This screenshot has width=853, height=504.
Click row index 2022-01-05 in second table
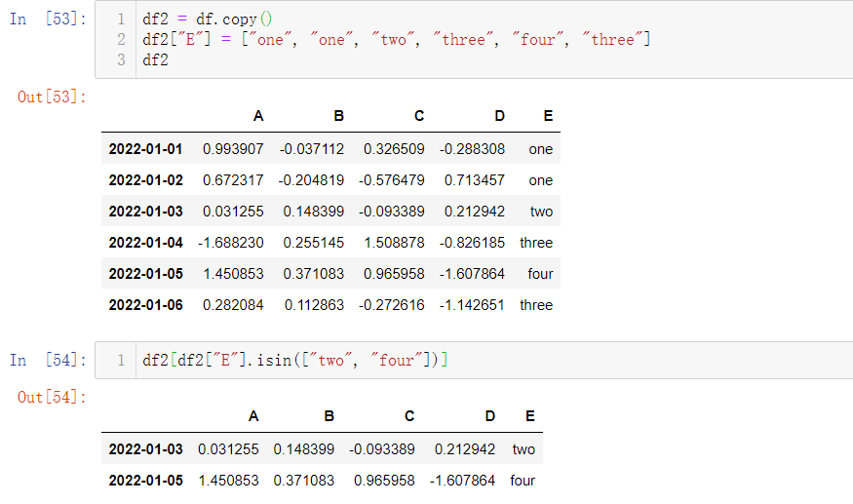[x=146, y=481]
